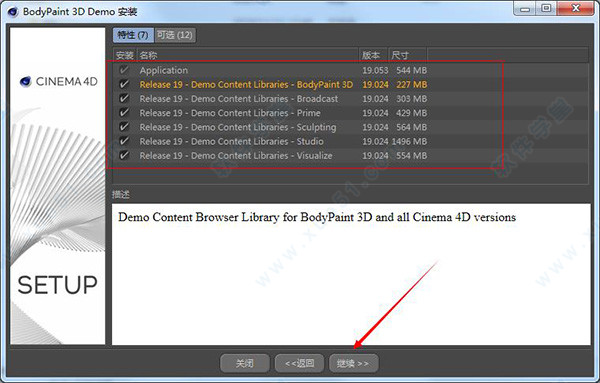
Task: Click the 227 MB size value
Action: pyautogui.click(x=411, y=85)
